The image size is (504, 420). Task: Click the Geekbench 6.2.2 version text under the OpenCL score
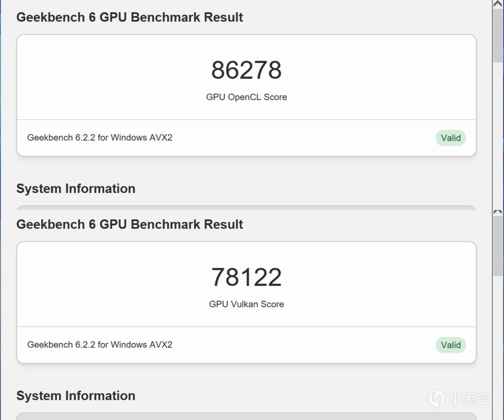click(100, 137)
